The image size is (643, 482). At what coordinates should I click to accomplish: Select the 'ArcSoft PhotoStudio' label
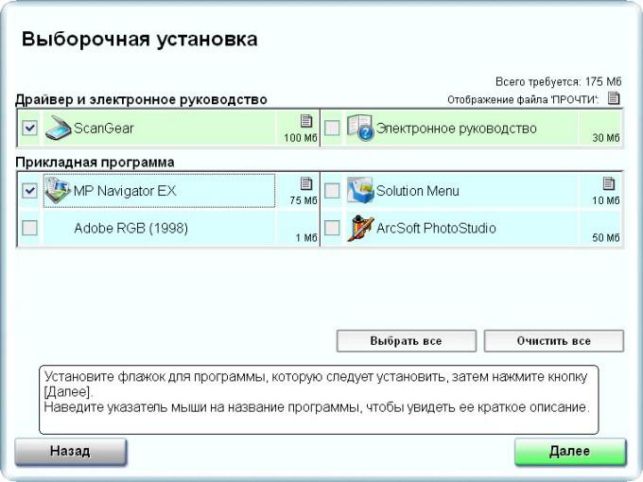point(436,228)
